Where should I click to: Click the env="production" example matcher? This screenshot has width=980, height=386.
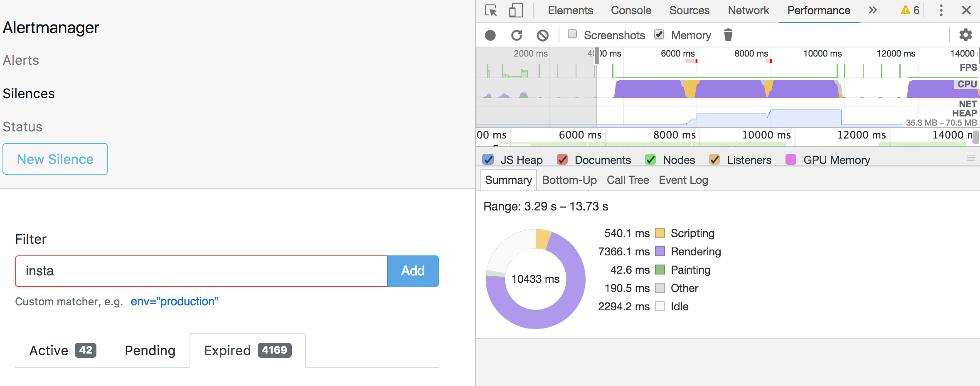pos(175,302)
